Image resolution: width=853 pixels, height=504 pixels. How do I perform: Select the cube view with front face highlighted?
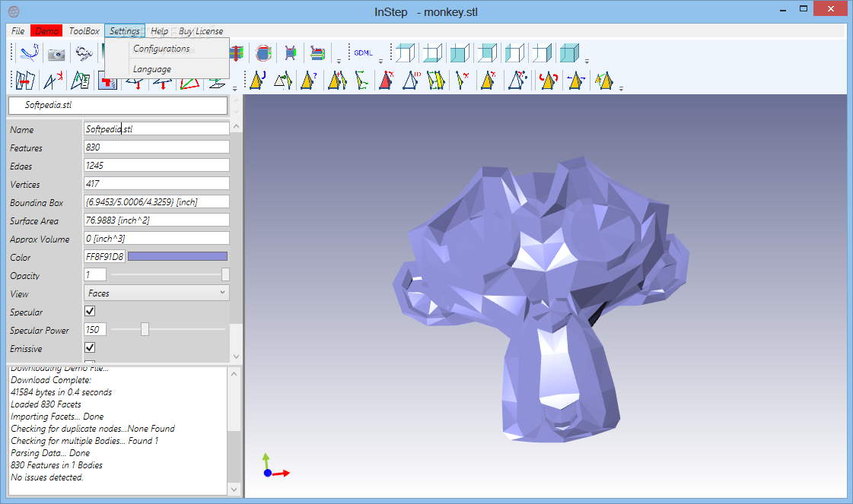(460, 53)
